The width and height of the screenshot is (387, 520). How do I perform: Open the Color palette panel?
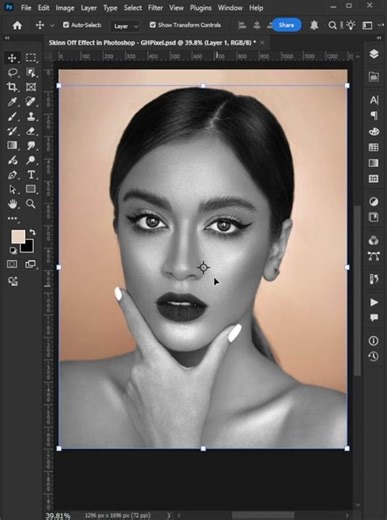coord(374,131)
